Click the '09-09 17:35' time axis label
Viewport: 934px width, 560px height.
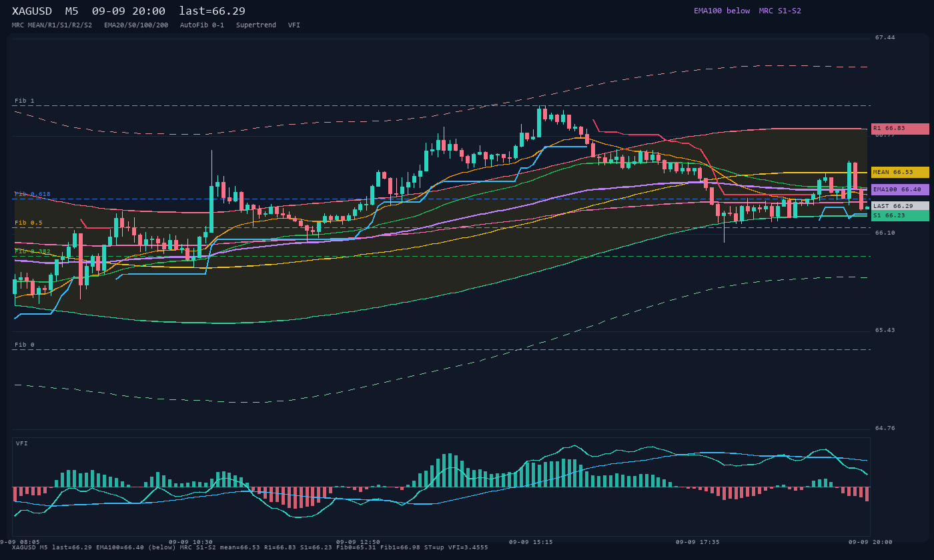[698, 542]
